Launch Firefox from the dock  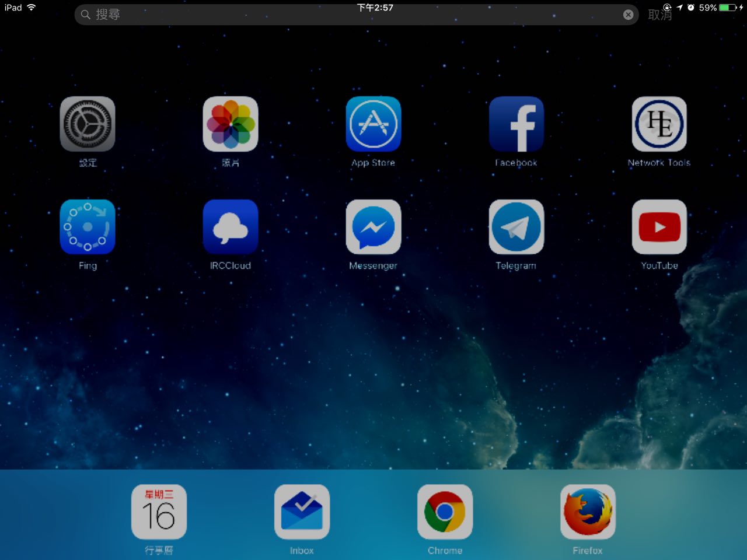point(588,512)
